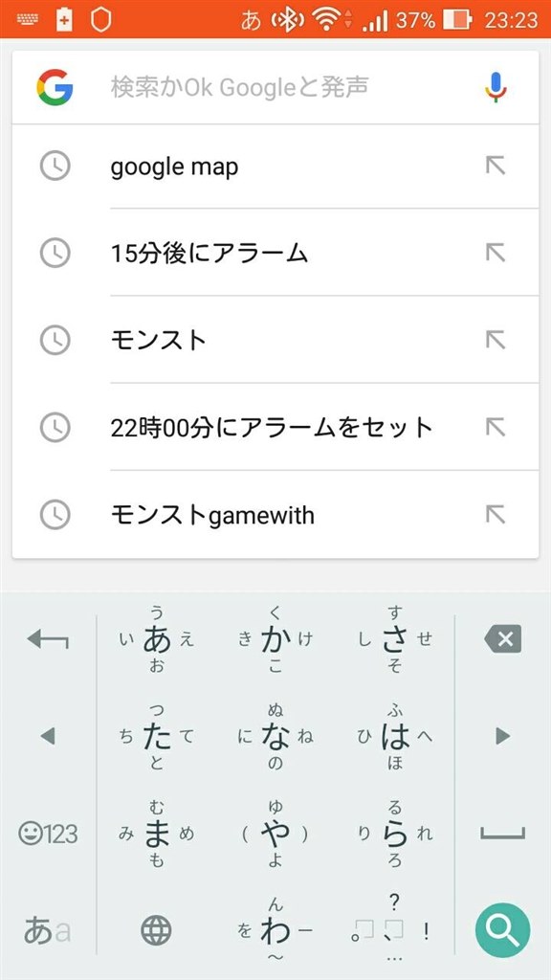551x980 pixels.
Task: Tap the clock icon beside google map
Action: coord(55,166)
